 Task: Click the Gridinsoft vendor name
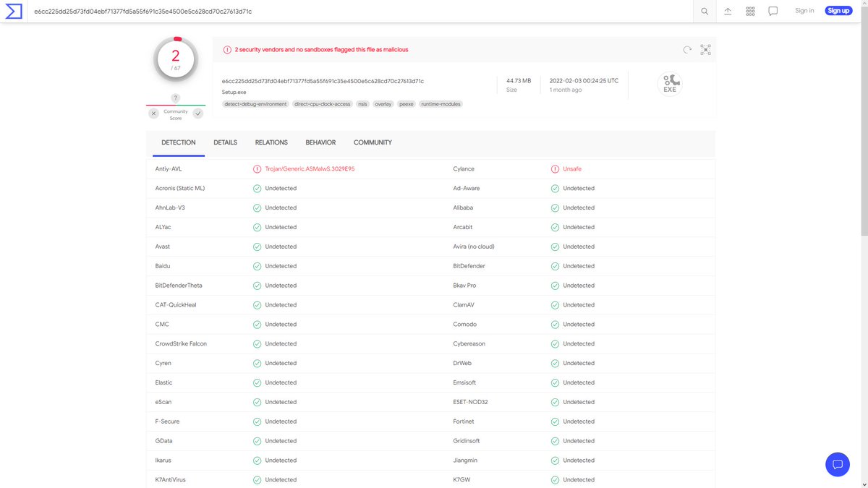[x=467, y=441]
